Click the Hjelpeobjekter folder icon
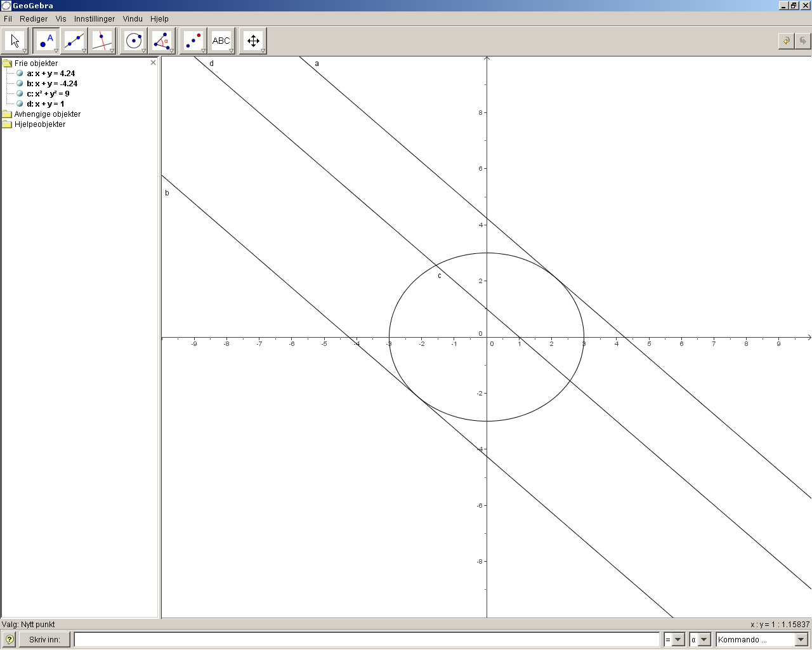This screenshot has width=812, height=650. 8,124
